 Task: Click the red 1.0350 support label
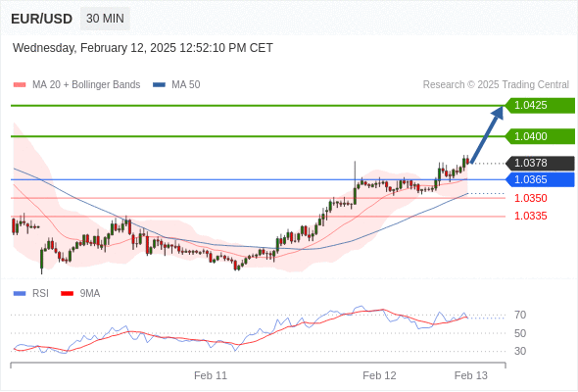(531, 198)
